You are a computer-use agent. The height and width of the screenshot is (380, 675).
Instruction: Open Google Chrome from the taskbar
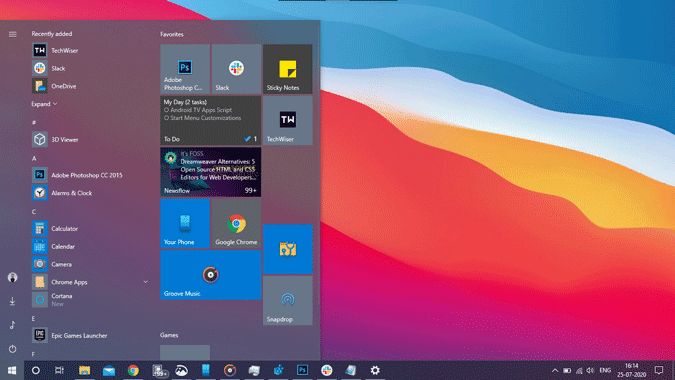click(x=133, y=370)
